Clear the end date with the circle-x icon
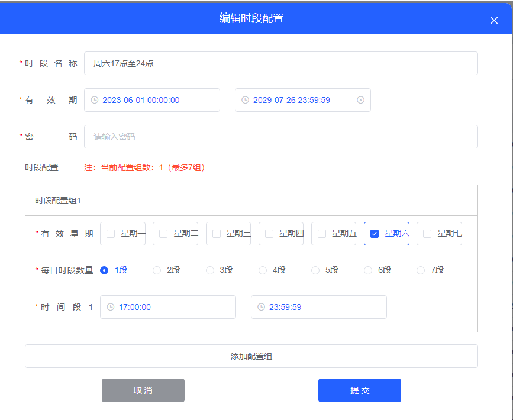 360,100
